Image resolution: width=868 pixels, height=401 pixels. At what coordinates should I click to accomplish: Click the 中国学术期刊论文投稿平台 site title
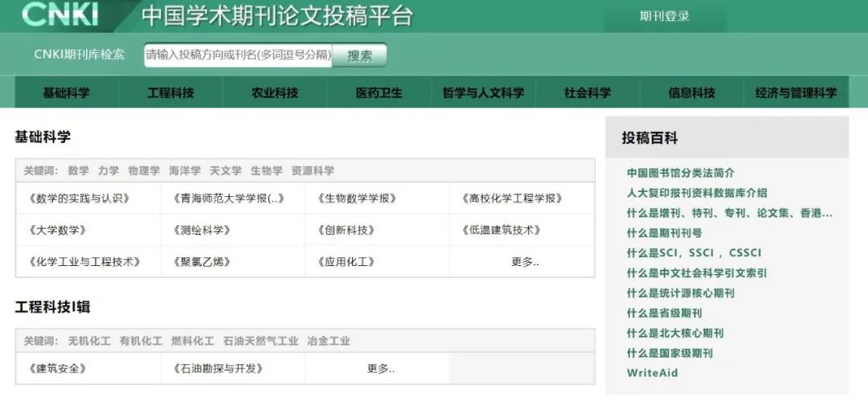[x=277, y=15]
